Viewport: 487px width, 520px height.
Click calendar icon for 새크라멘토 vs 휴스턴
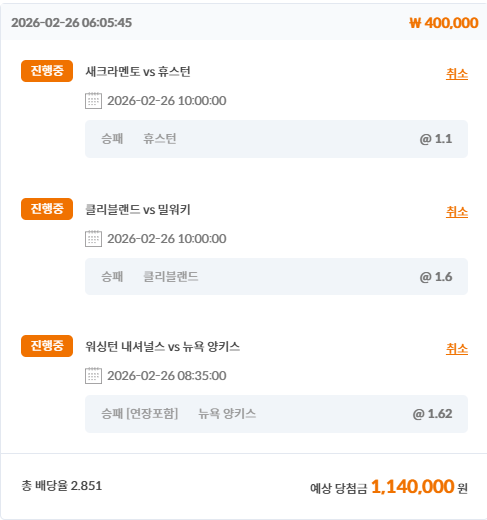93,101
